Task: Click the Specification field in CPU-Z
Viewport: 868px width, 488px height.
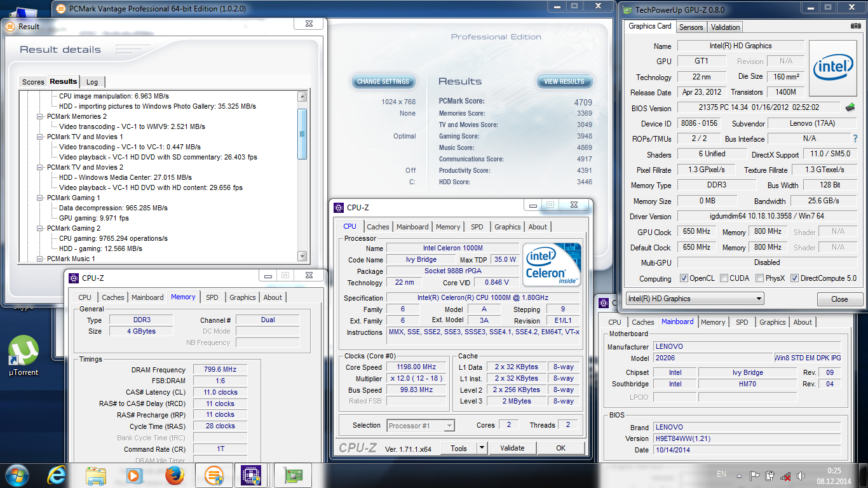Action: tap(483, 298)
